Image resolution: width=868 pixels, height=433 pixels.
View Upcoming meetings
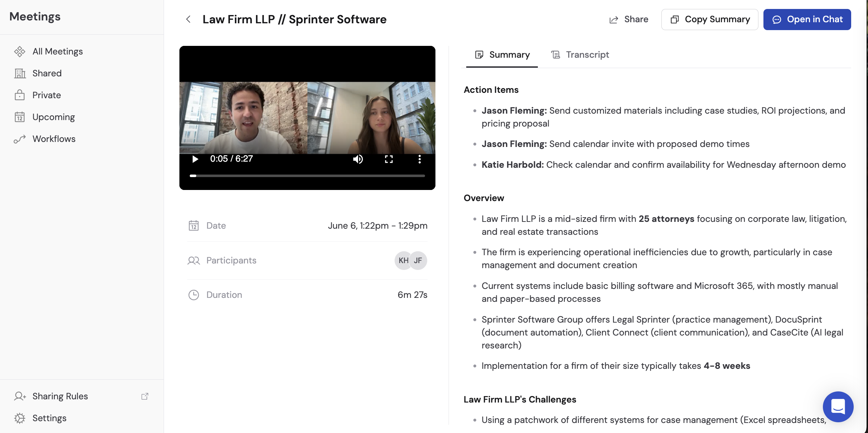(53, 117)
